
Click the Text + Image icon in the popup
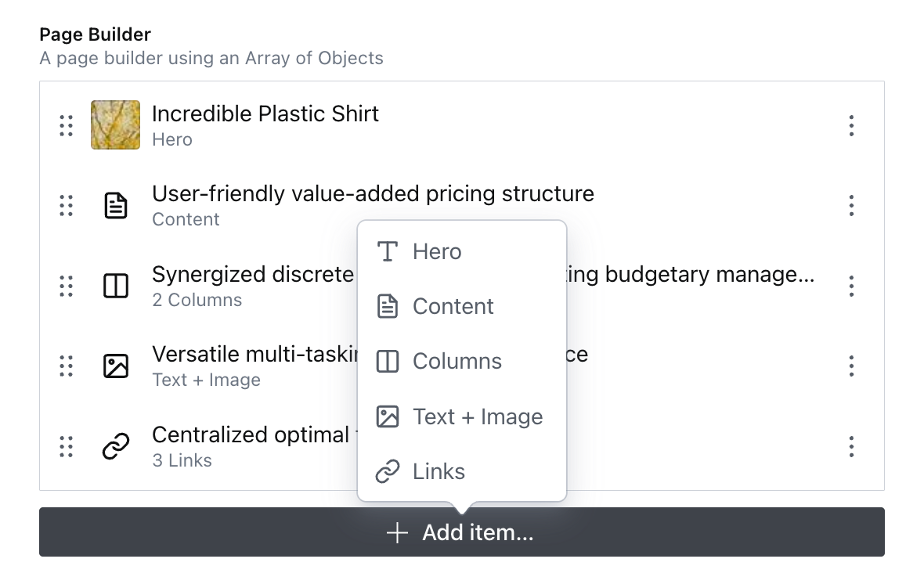pos(387,416)
